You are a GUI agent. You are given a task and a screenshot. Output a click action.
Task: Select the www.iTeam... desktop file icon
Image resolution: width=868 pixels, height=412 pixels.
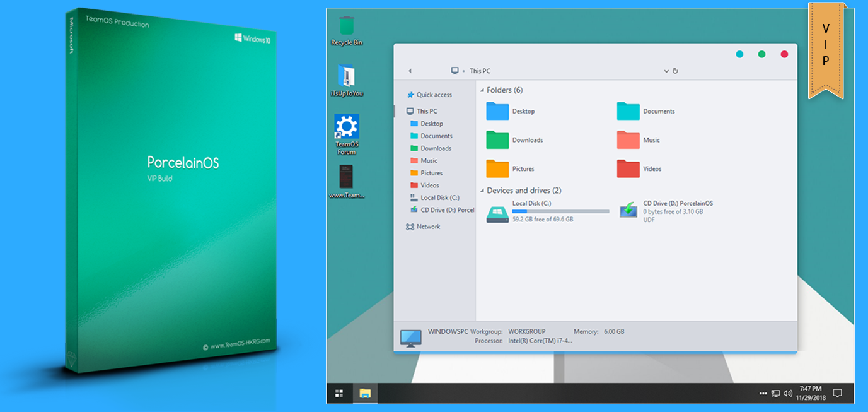pos(346,182)
